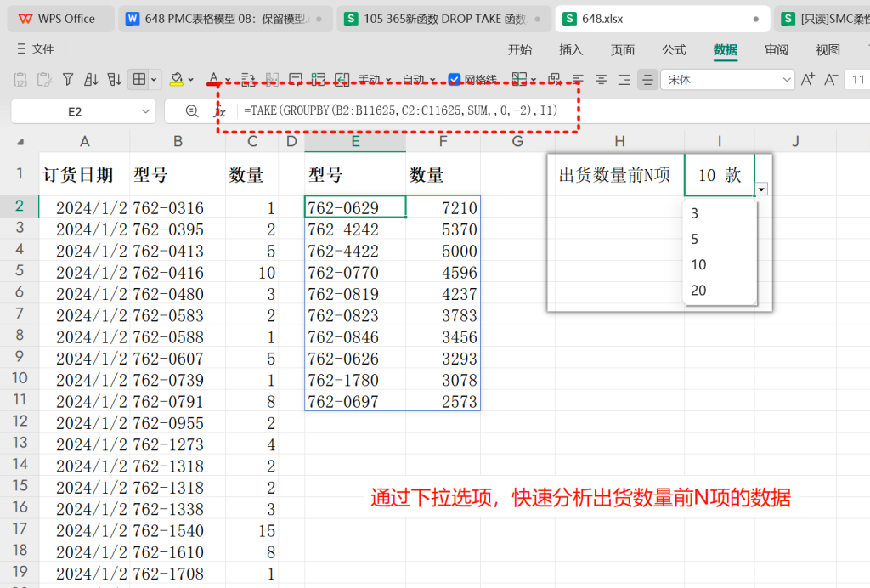The image size is (870, 588).
Task: Click the freeze panes icon before its arrow
Action: [519, 79]
